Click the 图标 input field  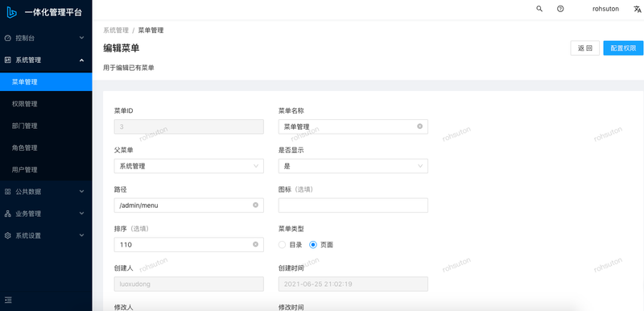pos(353,205)
